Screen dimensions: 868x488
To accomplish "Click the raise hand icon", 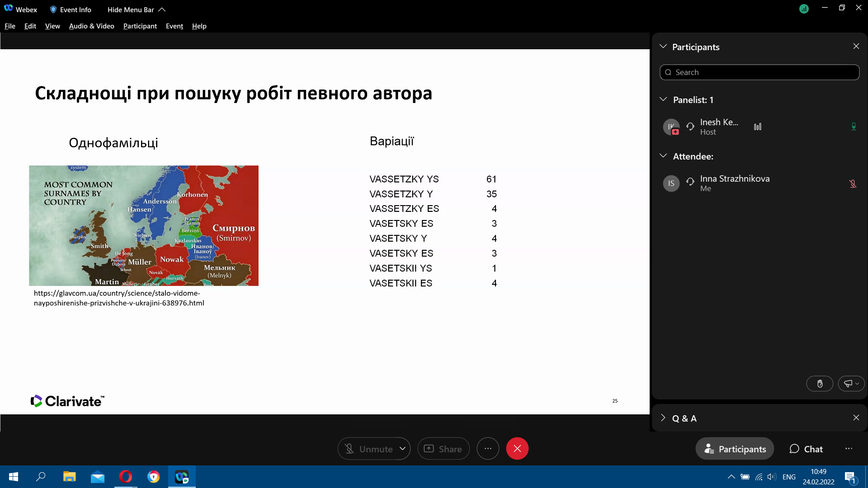I will [x=820, y=384].
